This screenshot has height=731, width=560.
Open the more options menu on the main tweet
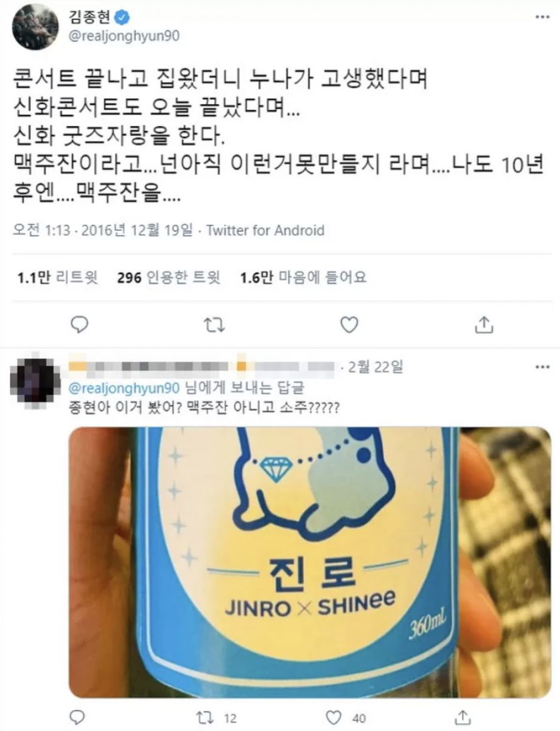[x=541, y=18]
